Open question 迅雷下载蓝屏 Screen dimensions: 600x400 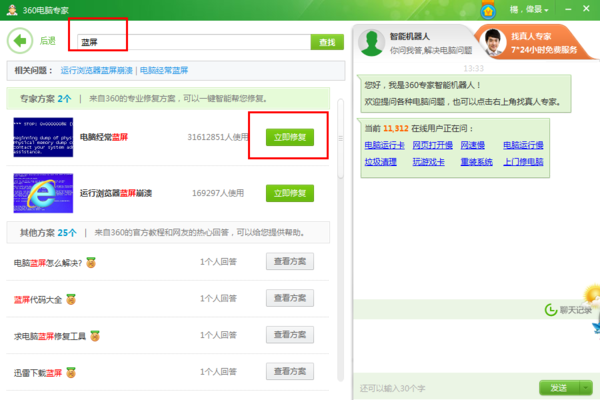coord(38,373)
